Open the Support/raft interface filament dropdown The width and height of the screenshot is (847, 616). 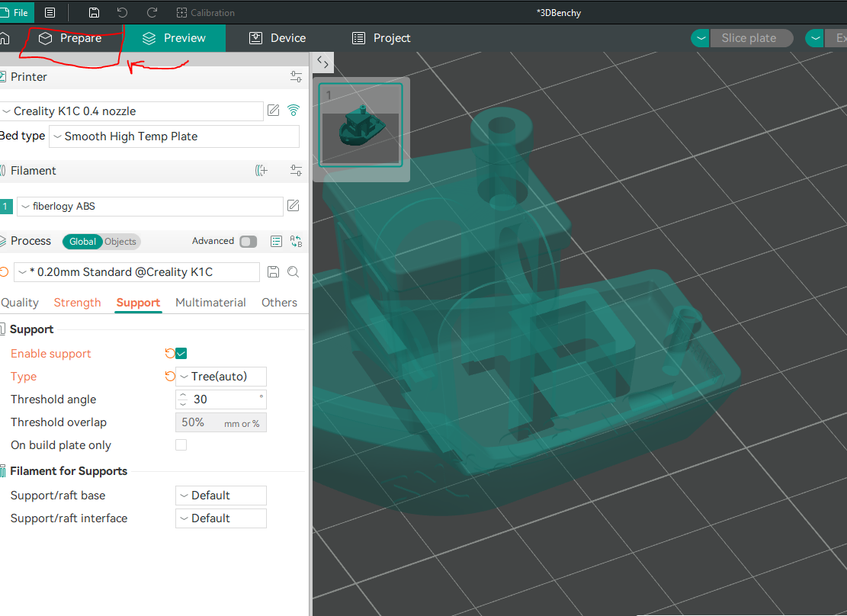pyautogui.click(x=221, y=518)
